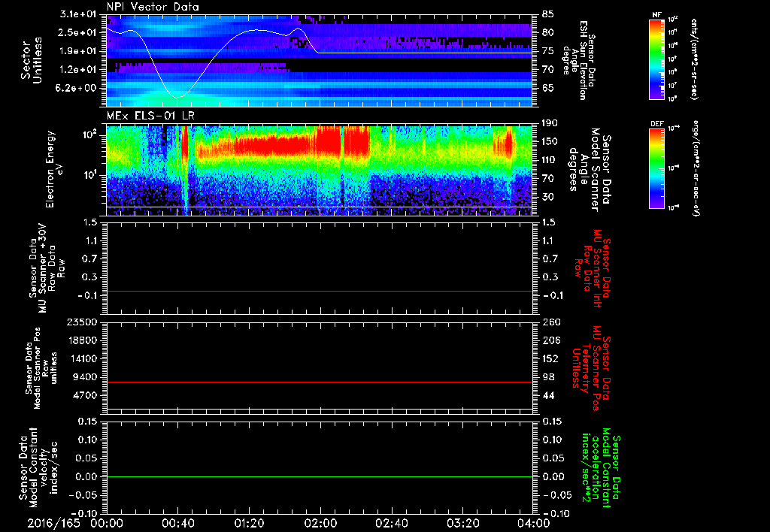Click the 1.9e+01 sector tick value
Screen dimensions: 770x532
click(x=78, y=51)
